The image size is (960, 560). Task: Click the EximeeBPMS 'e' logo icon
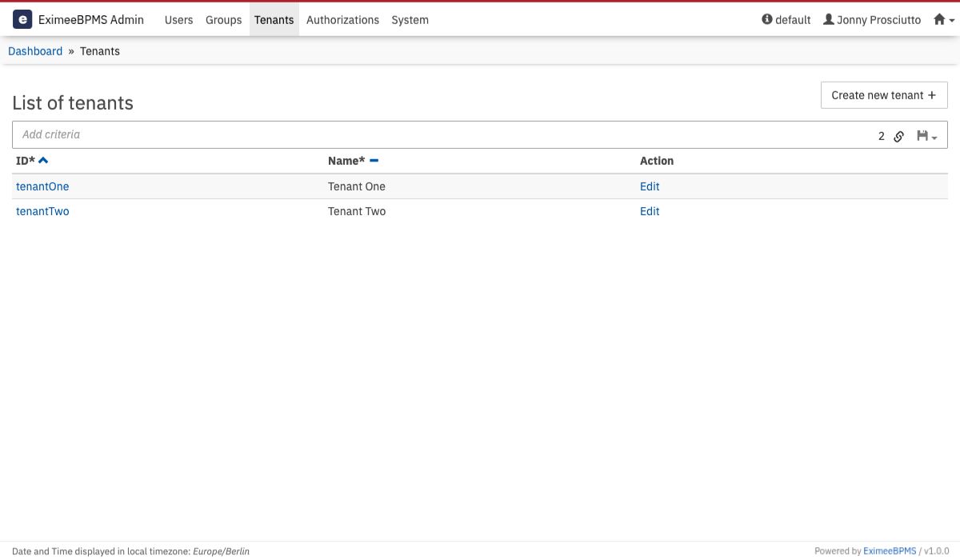(22, 19)
